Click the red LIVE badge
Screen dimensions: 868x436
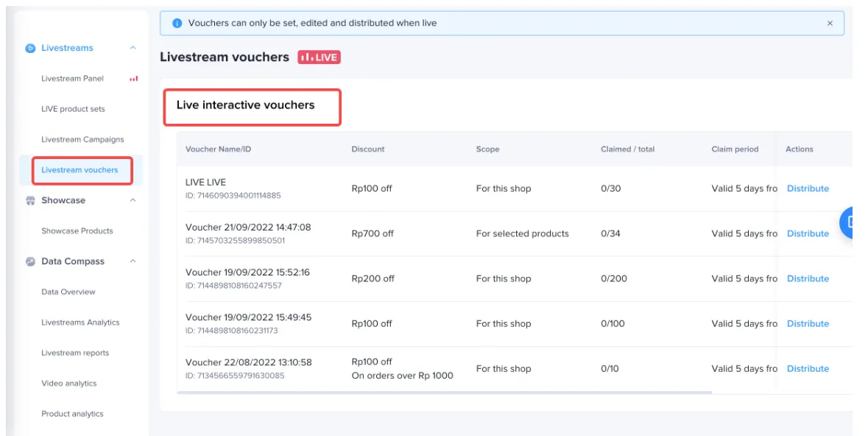[319, 57]
